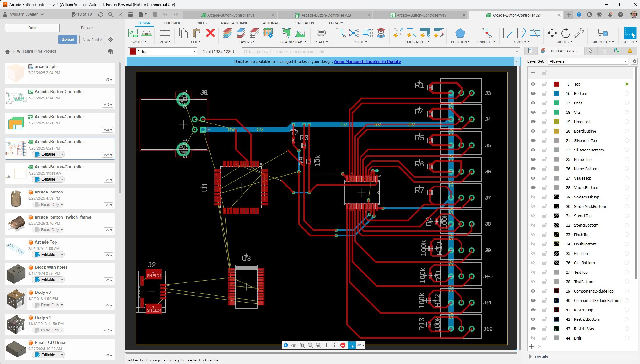Show the SolderMaskTop layer
Viewport: 640px width, 364px height.
point(533,197)
